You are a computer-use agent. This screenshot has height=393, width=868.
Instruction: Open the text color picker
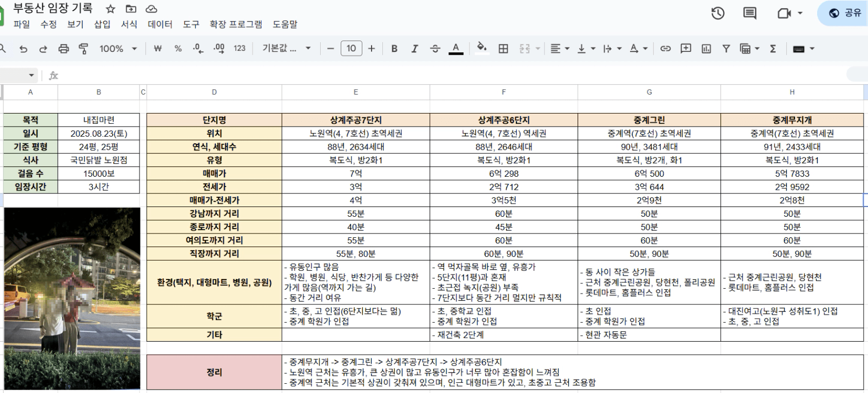point(456,49)
